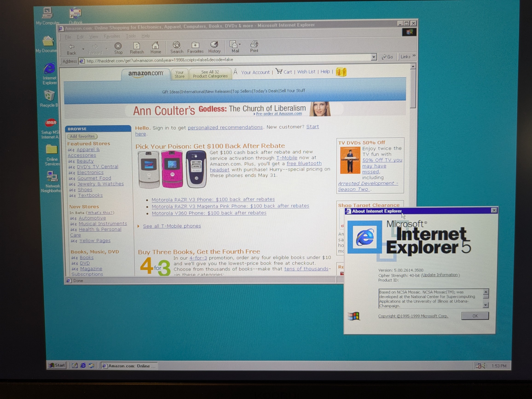Open Recycle Bin desktop icon
This screenshot has width=532, height=399.
pyautogui.click(x=49, y=99)
